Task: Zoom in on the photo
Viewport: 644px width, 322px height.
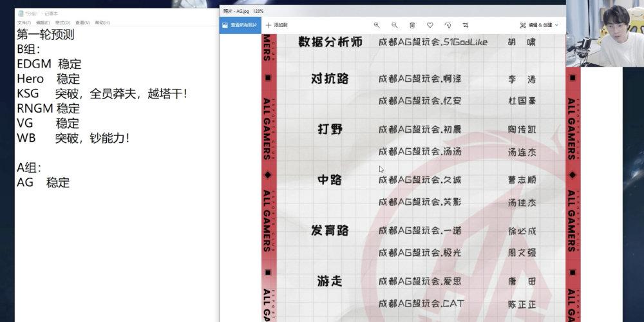Action: coord(377,25)
